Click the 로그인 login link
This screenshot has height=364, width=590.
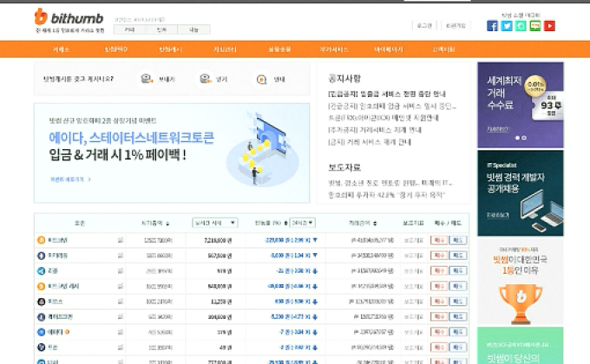424,26
